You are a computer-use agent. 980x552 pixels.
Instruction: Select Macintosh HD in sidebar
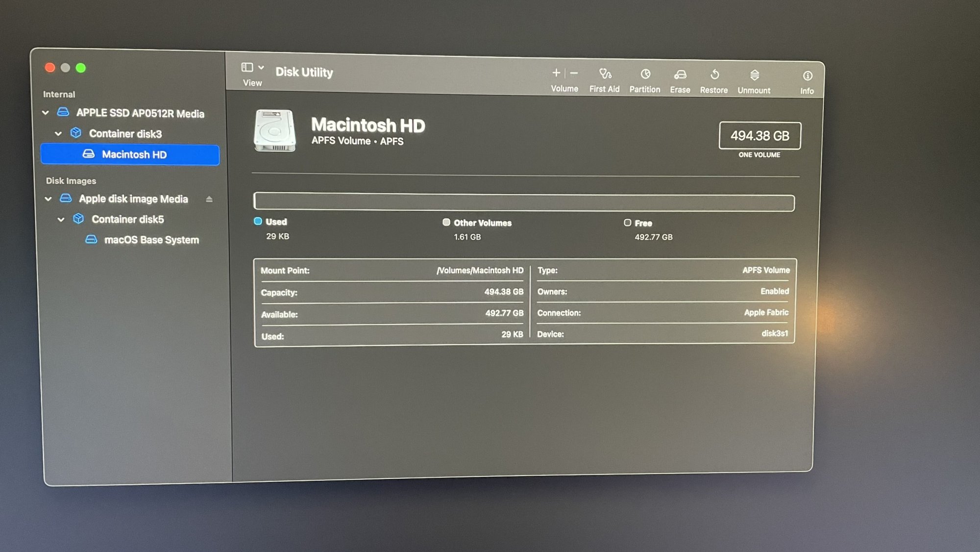[134, 154]
